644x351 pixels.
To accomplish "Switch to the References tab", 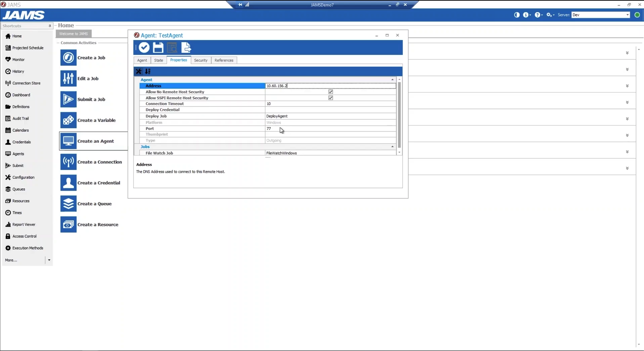I will point(224,60).
